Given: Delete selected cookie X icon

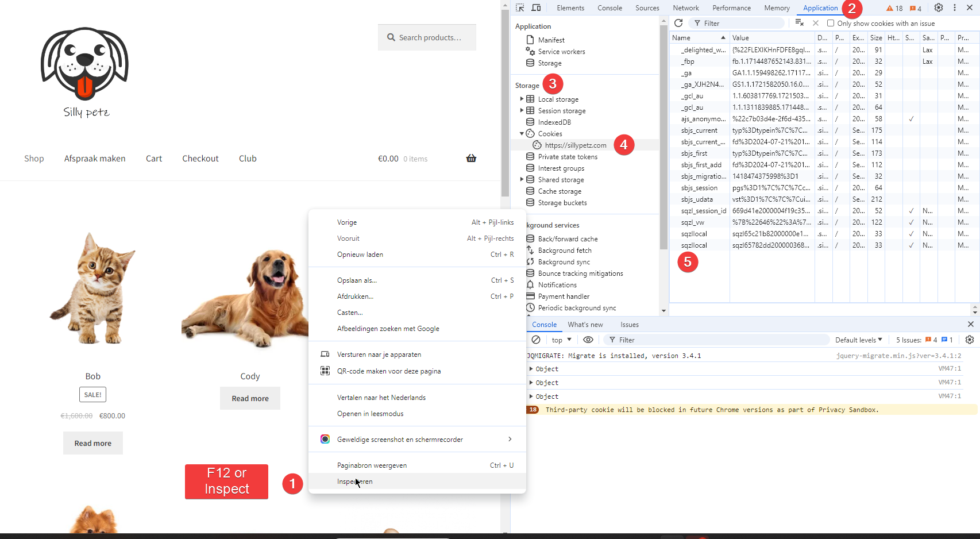Looking at the screenshot, I should [x=816, y=23].
